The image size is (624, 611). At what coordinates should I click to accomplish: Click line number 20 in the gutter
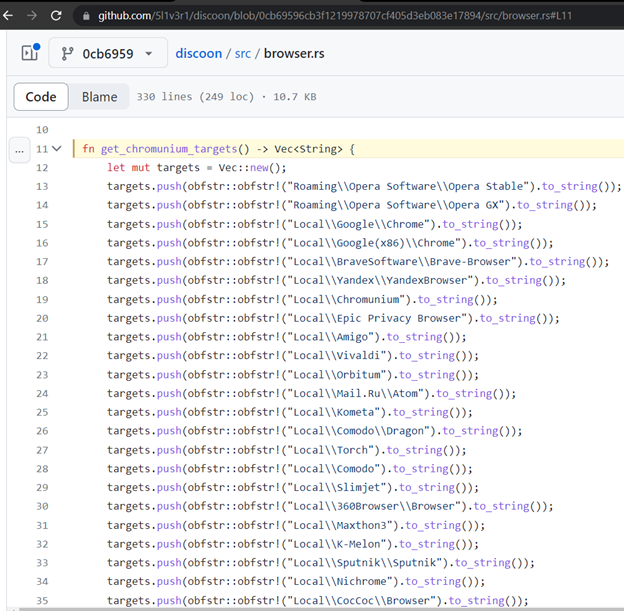click(41, 318)
